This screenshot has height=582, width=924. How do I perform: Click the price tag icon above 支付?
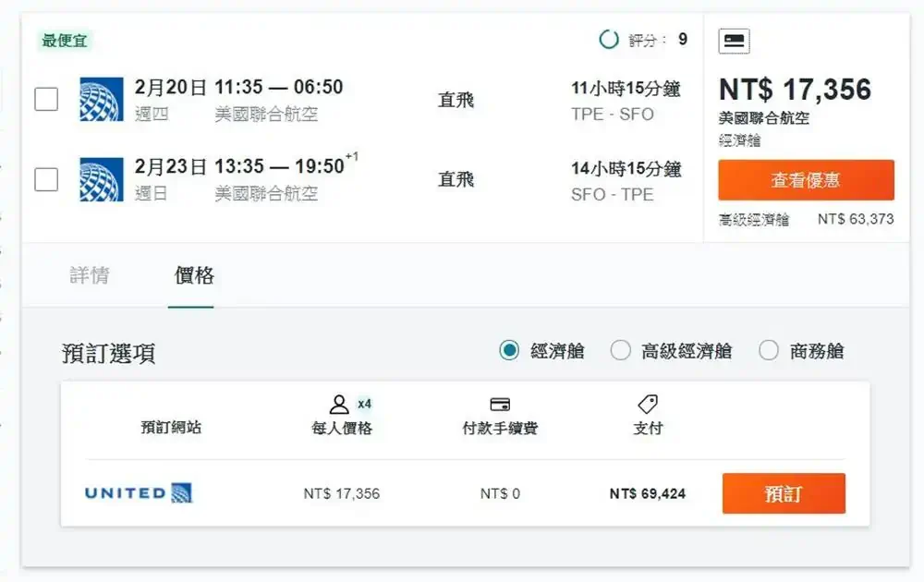[x=648, y=404]
